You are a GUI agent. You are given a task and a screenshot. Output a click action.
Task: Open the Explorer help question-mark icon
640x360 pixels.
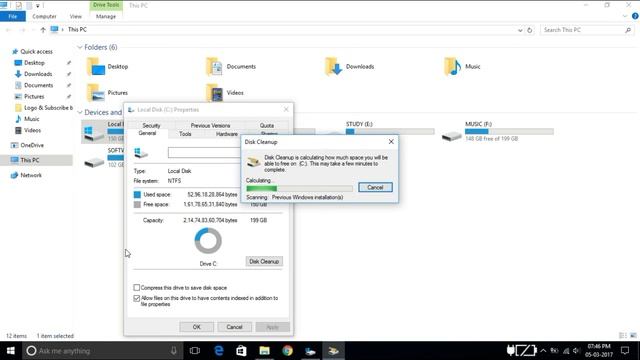click(635, 16)
